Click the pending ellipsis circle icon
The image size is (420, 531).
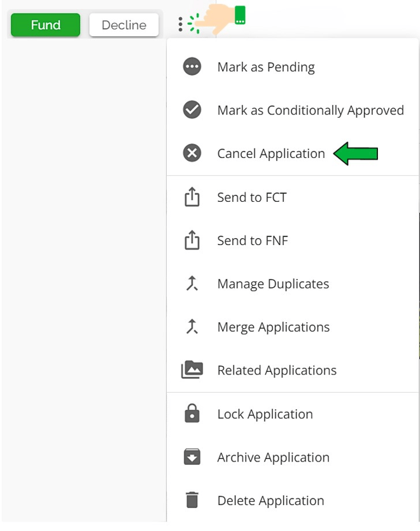[x=192, y=66]
